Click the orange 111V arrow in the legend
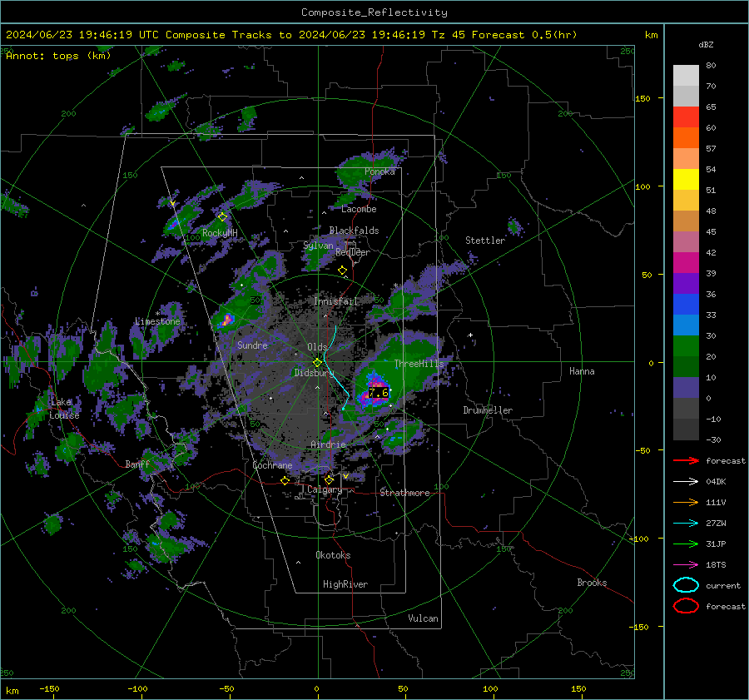The height and width of the screenshot is (700, 749). (x=686, y=502)
